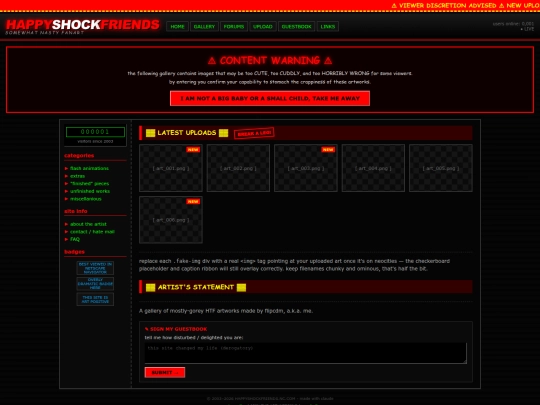Open the GUESTBOOK nav item
Image resolution: width=540 pixels, height=405 pixels.
coord(297,27)
